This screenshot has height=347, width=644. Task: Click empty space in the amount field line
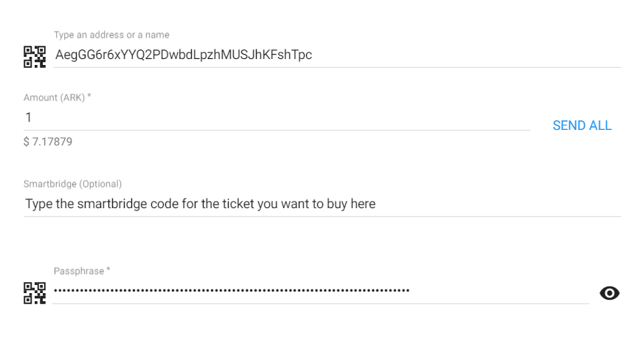pos(281,118)
